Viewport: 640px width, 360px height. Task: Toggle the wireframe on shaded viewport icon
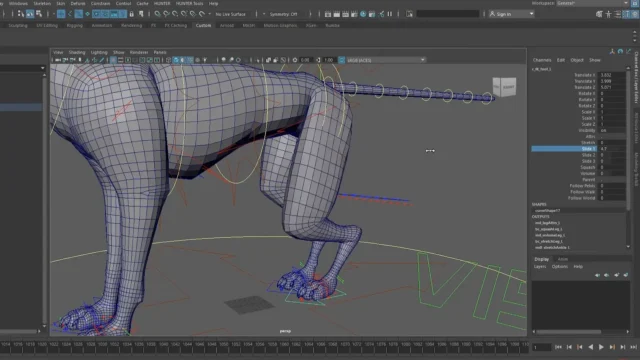[190, 60]
